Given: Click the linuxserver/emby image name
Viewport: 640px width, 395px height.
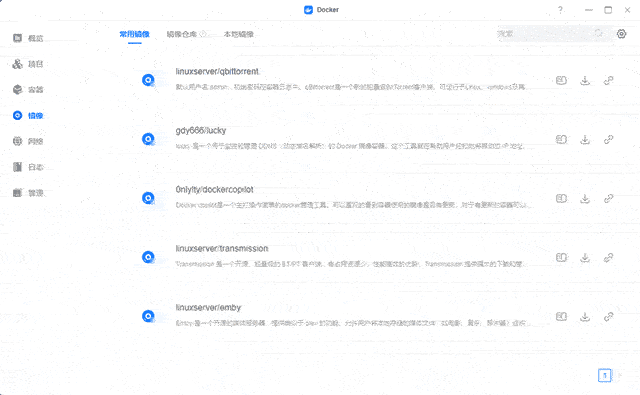Looking at the screenshot, I should coord(208,308).
